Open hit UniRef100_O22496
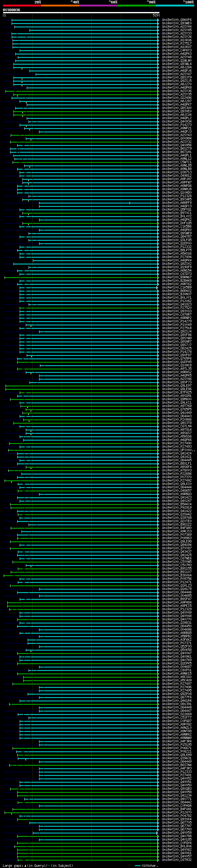197x868 pixels. (x=177, y=98)
